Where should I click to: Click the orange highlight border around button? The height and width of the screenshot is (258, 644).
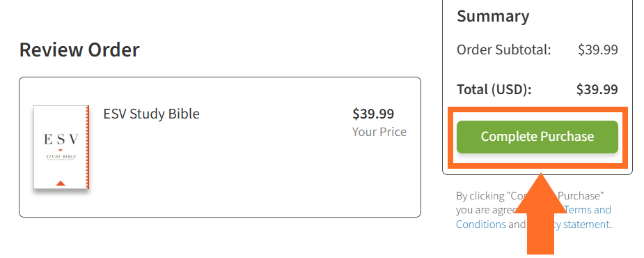(x=537, y=109)
